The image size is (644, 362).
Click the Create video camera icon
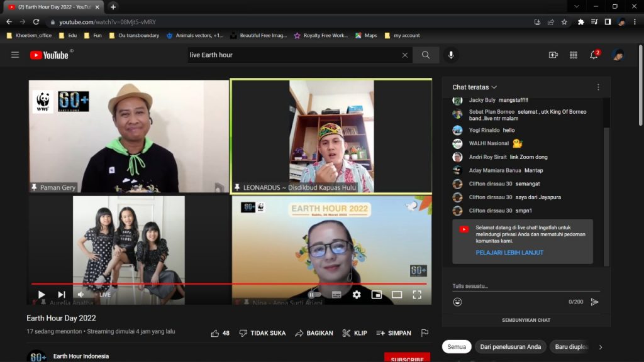click(553, 55)
